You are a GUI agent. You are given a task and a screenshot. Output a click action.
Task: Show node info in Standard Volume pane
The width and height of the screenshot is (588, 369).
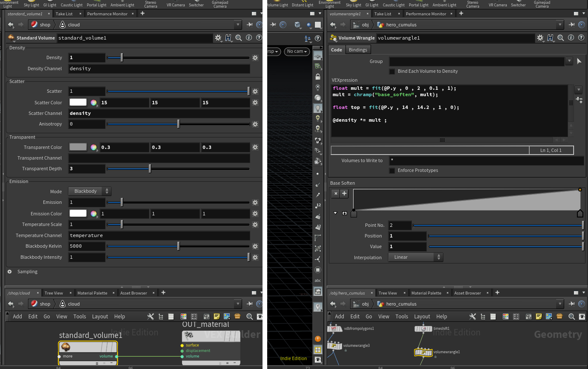249,38
